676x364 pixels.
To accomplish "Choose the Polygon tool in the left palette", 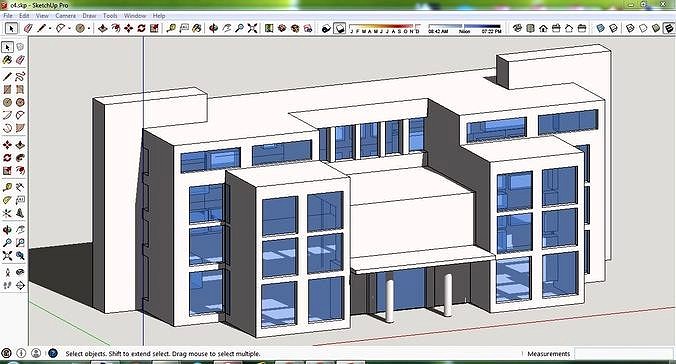I will point(20,103).
